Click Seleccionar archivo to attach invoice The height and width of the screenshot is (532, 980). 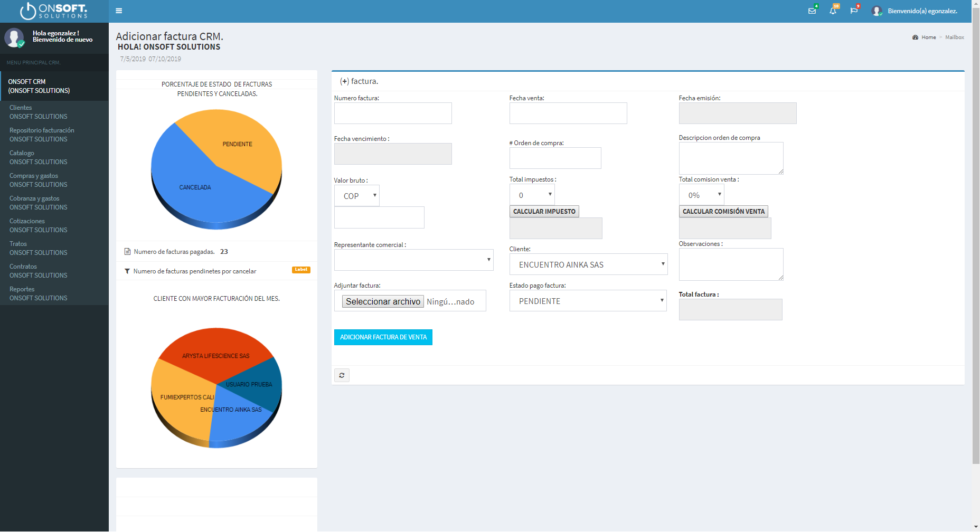[x=383, y=301]
